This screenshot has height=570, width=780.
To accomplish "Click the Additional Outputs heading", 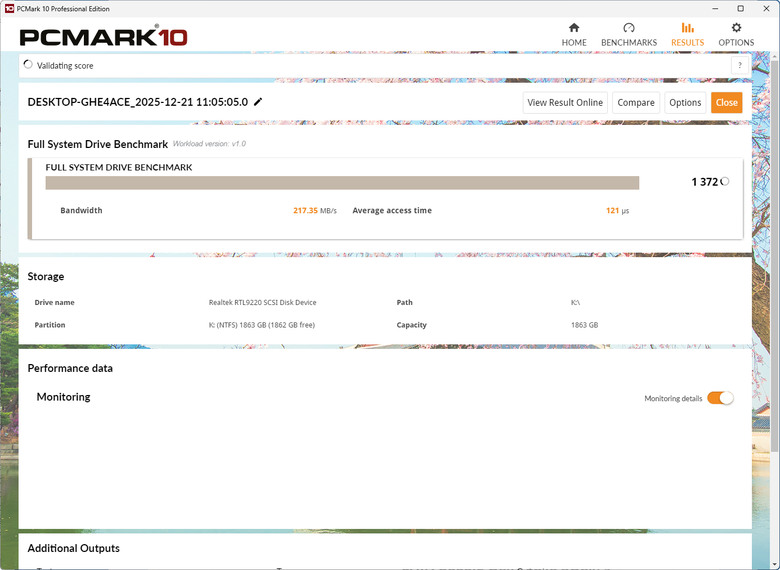I will (74, 548).
